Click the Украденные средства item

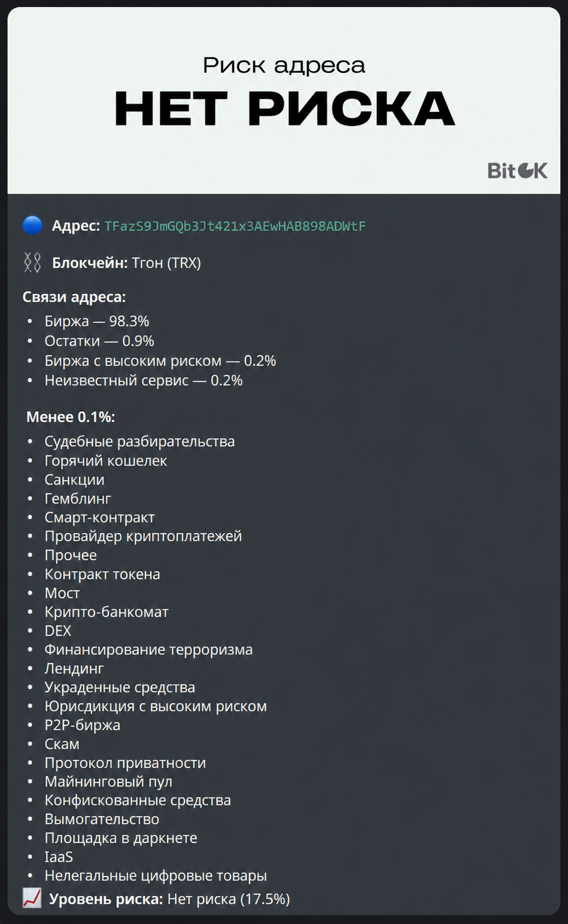[120, 687]
